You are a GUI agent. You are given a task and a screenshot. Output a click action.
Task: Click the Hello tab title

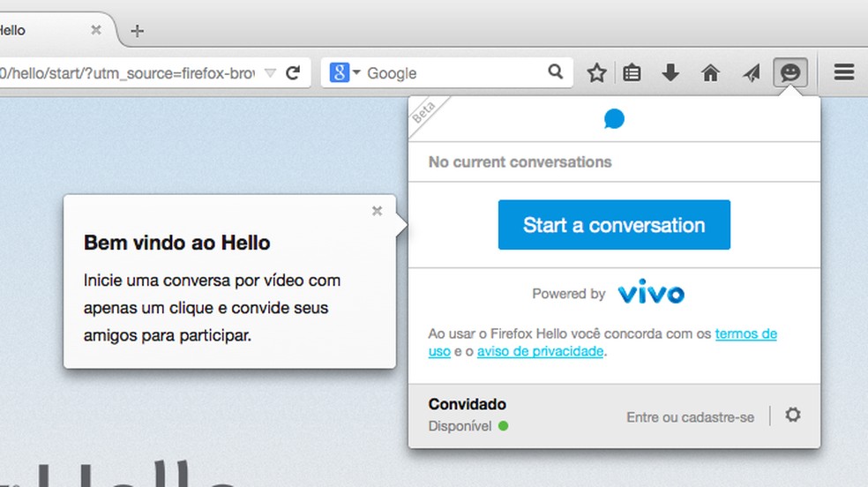pos(12,30)
